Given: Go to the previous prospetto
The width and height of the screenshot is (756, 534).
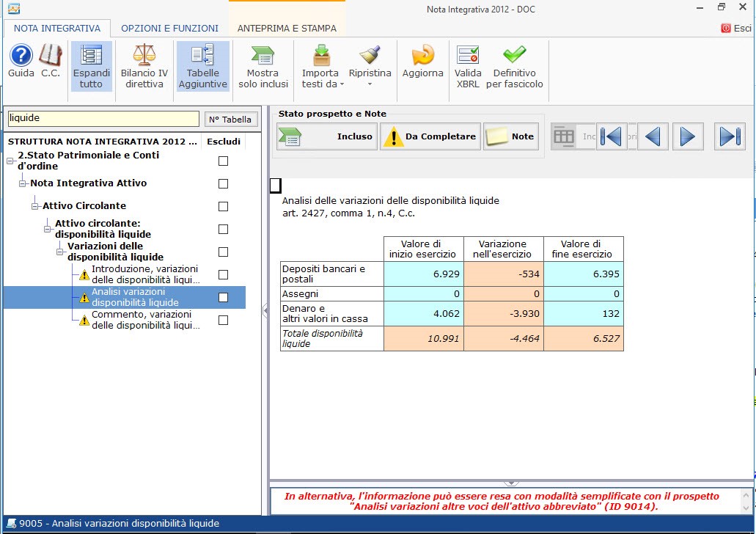Looking at the screenshot, I should tap(653, 136).
